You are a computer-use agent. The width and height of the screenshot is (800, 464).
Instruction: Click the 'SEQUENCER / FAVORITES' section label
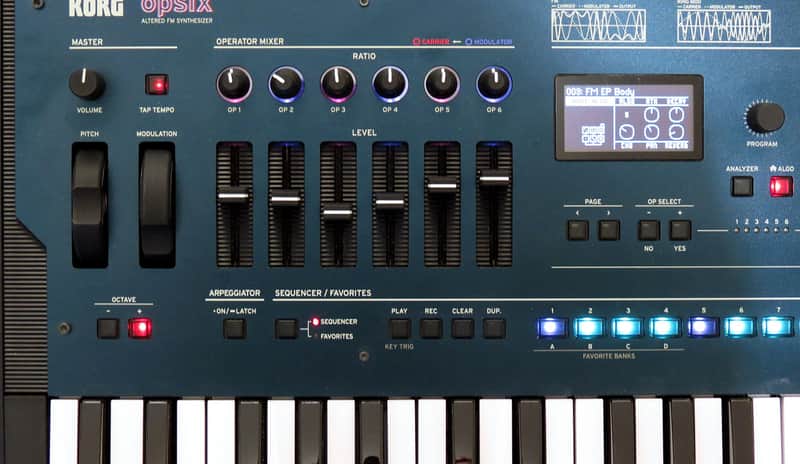click(x=323, y=293)
